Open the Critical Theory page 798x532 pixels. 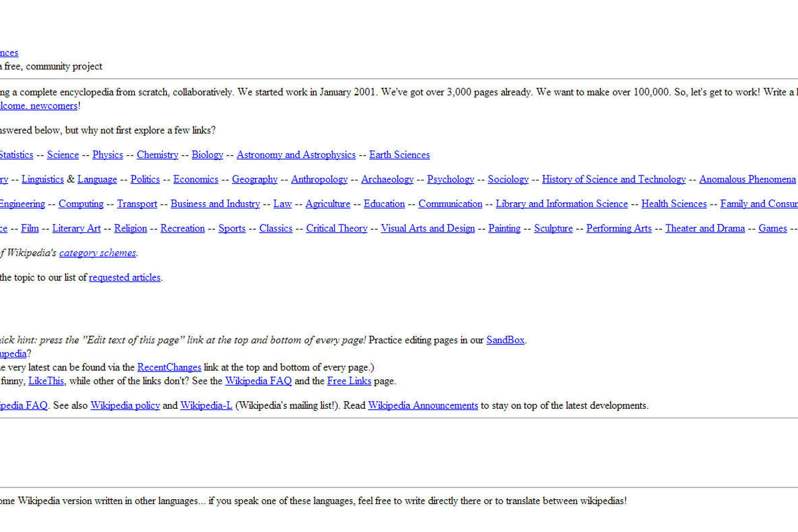click(337, 228)
